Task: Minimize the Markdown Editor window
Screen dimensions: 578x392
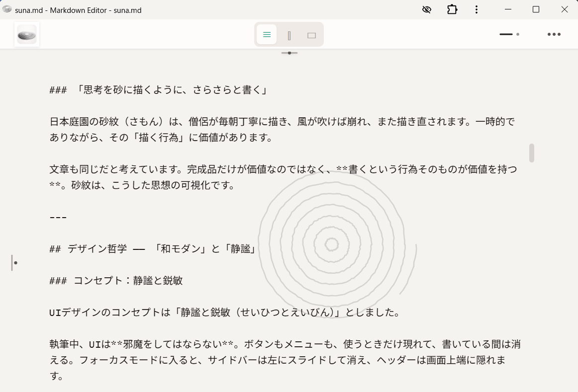Action: 508,9
